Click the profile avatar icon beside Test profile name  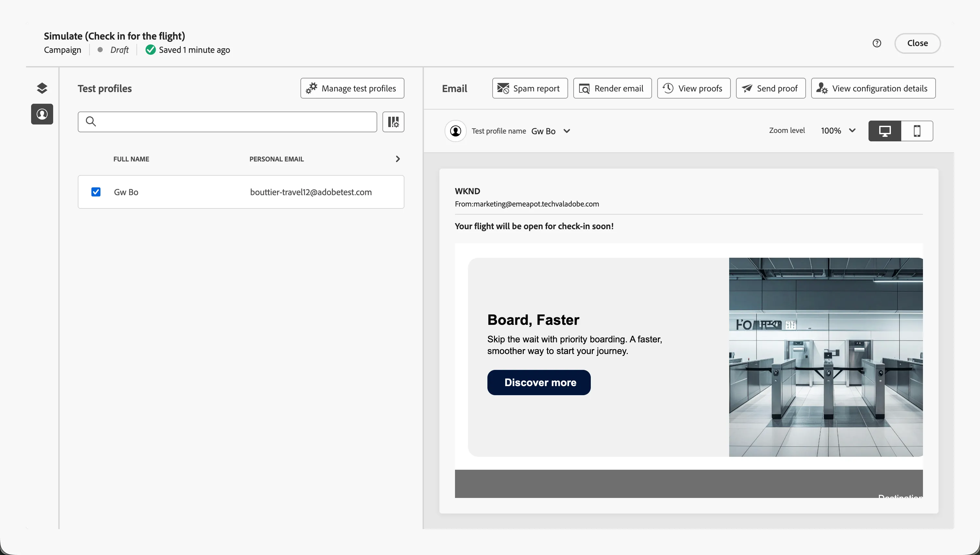coord(456,131)
